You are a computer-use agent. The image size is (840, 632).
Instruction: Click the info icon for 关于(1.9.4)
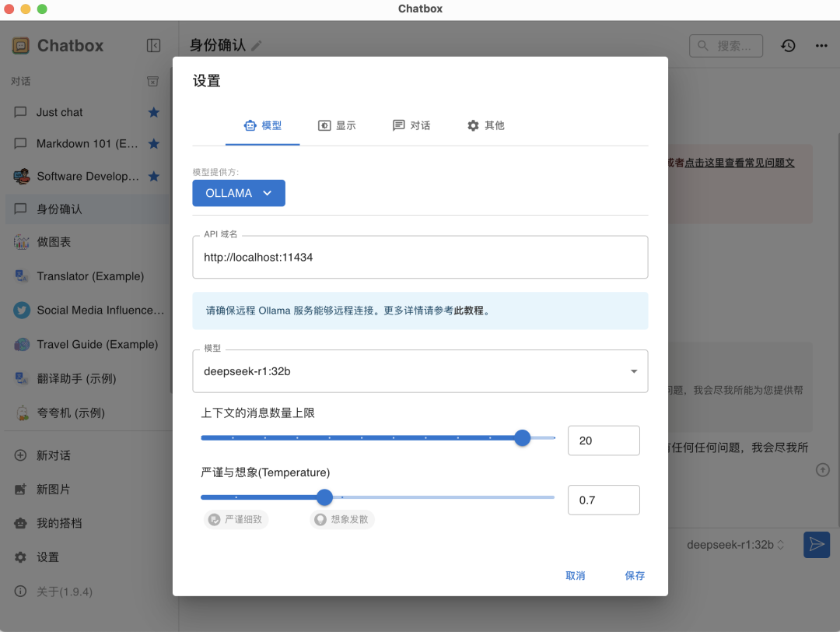(20, 592)
